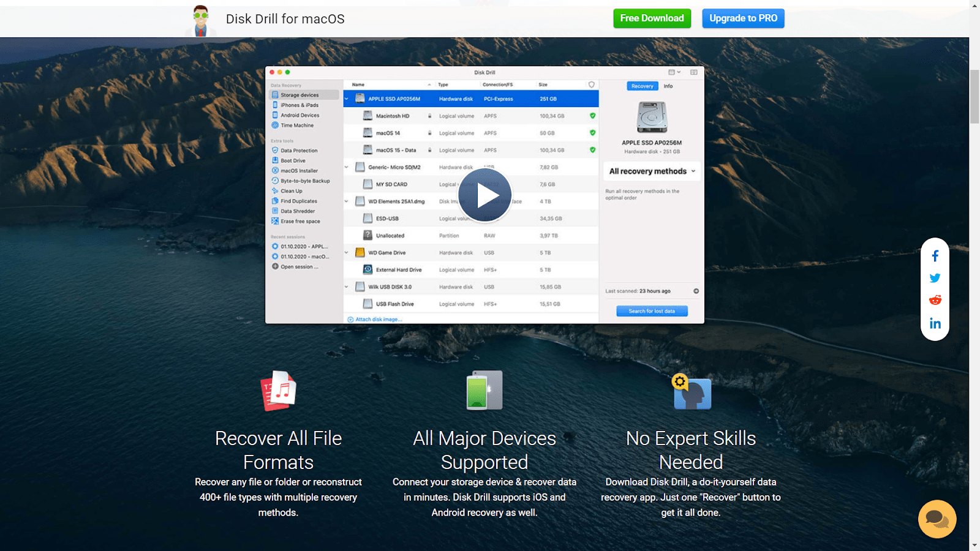Select the External Hard Drive row
980x551 pixels.
[471, 270]
